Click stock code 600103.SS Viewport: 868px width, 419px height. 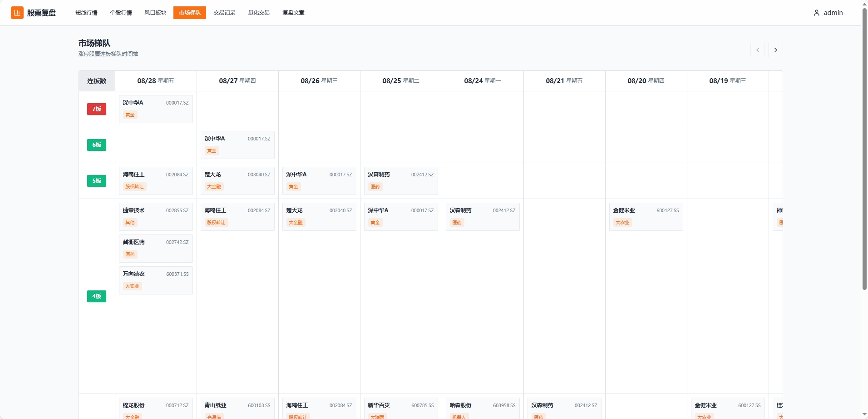coord(259,406)
